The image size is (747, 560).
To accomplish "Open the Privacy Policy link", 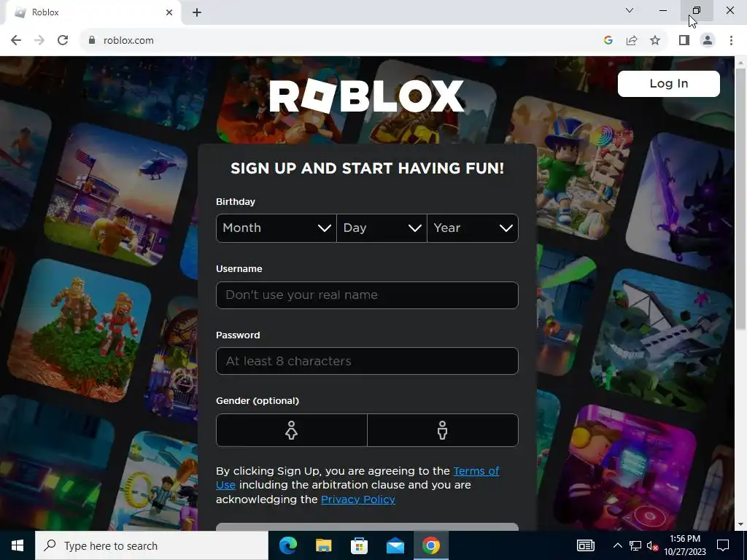I will (357, 499).
